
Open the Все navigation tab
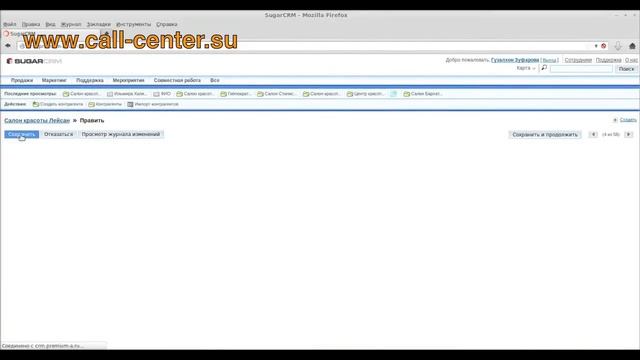tap(215, 80)
